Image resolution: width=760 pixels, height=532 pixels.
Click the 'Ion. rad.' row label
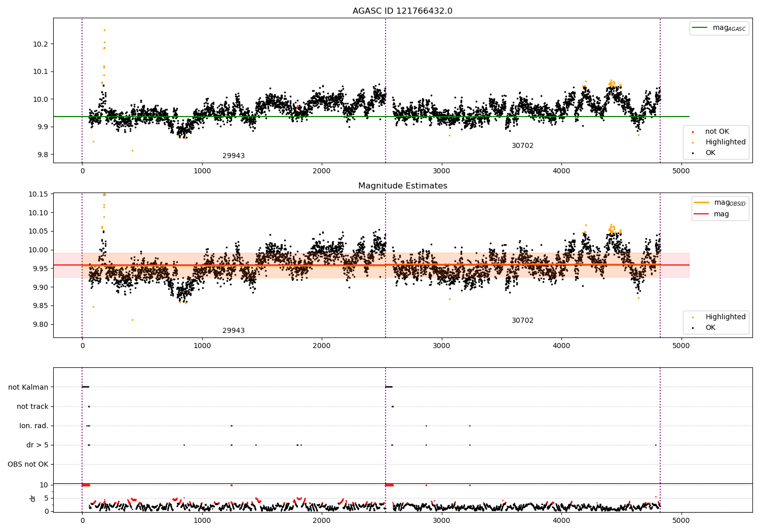point(34,426)
